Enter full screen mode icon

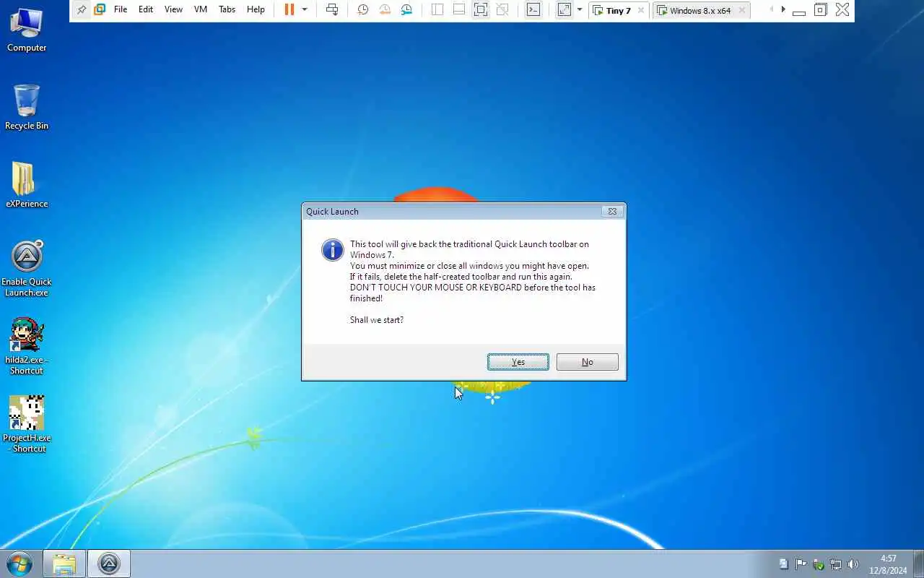coord(481,9)
